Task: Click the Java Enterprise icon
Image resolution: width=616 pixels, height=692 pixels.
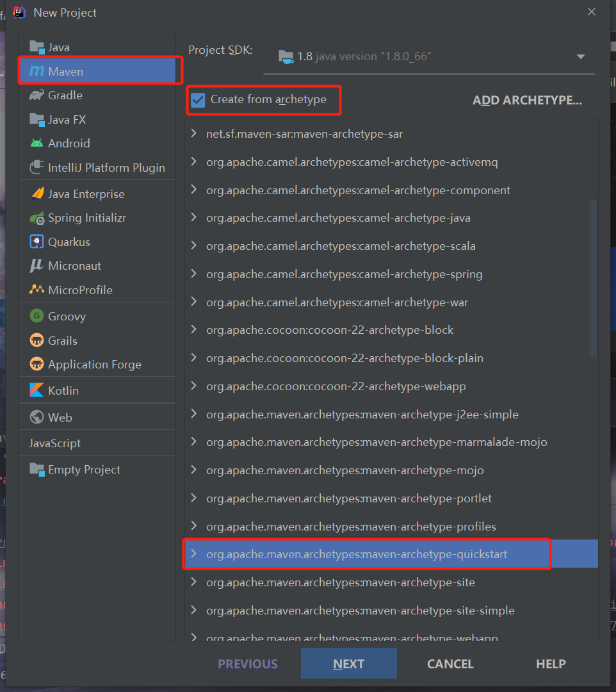Action: (38, 194)
